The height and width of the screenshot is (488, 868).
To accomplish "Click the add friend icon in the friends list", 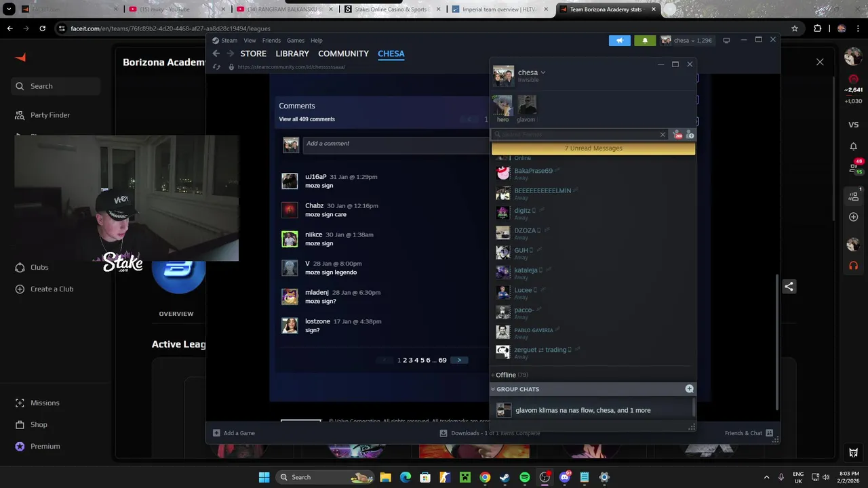I will [690, 135].
